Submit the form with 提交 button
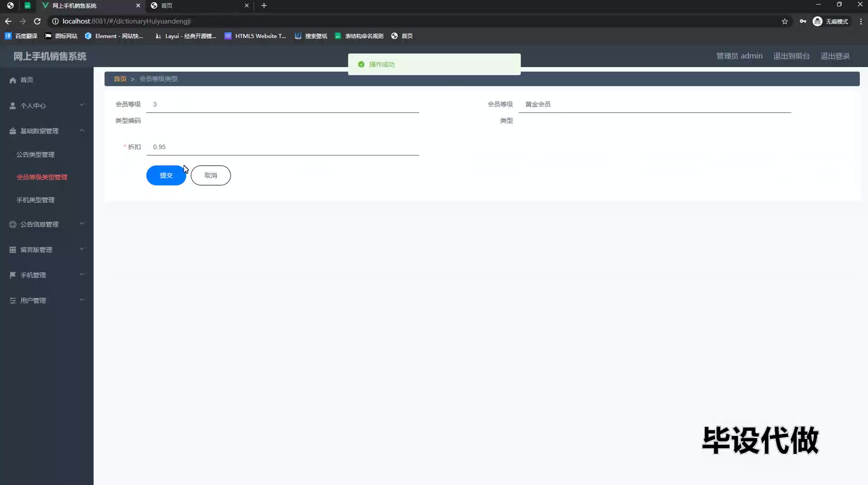This screenshot has height=485, width=868. click(166, 176)
